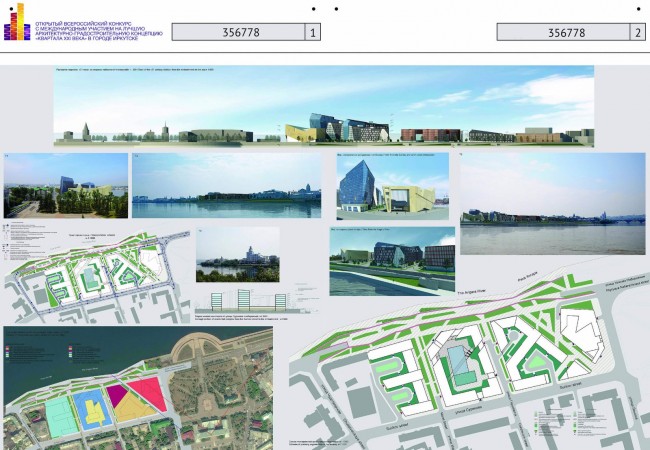This screenshot has width=650, height=450.
Task: Click sheet number 2 box
Action: click(638, 32)
